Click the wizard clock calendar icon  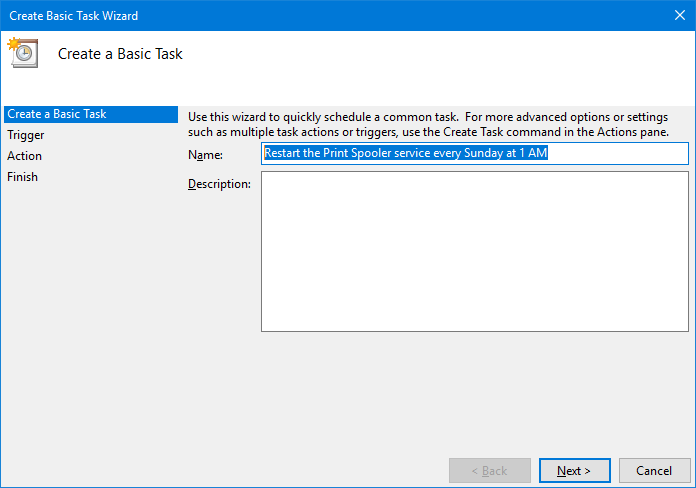(x=23, y=52)
